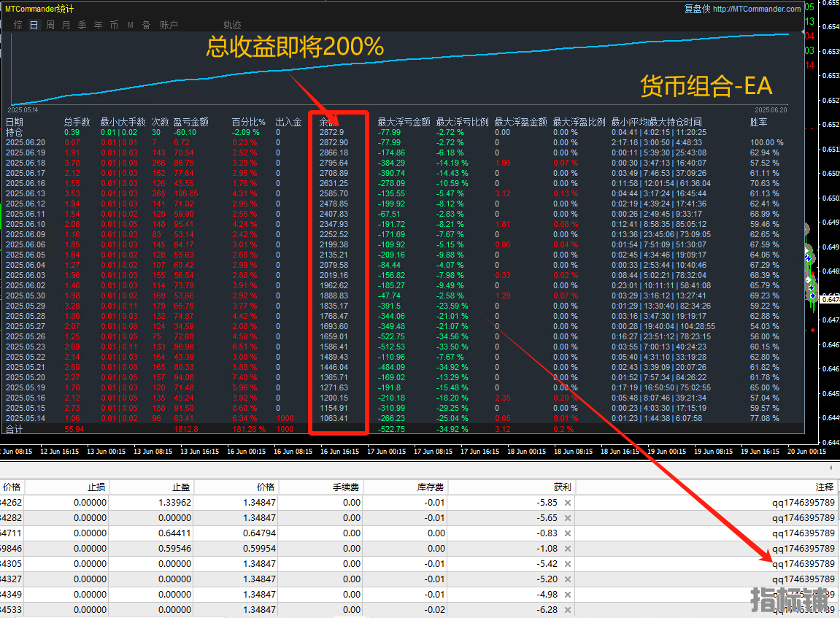Select the 日 daily statistics tab
Screen dimensions: 840x618
34,25
